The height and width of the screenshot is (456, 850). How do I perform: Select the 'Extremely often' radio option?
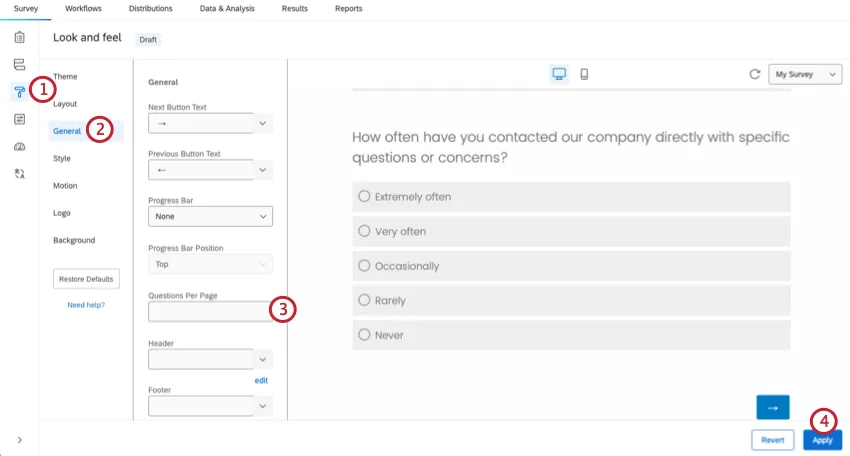(x=364, y=197)
